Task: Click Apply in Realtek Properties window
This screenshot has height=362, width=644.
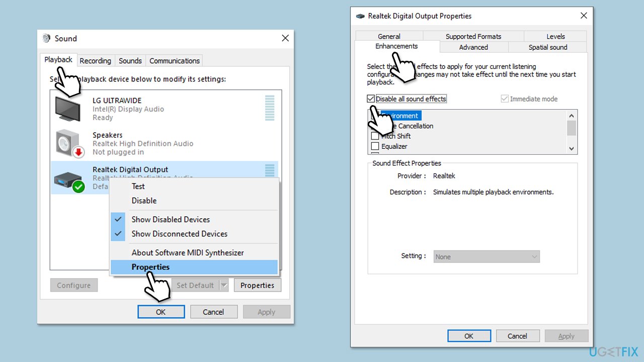Action: pyautogui.click(x=566, y=336)
